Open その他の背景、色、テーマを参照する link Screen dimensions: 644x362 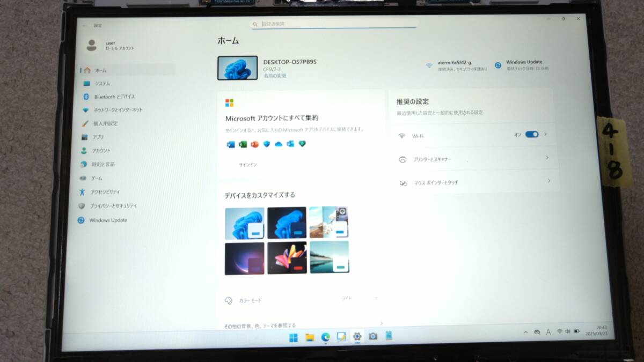point(304,324)
